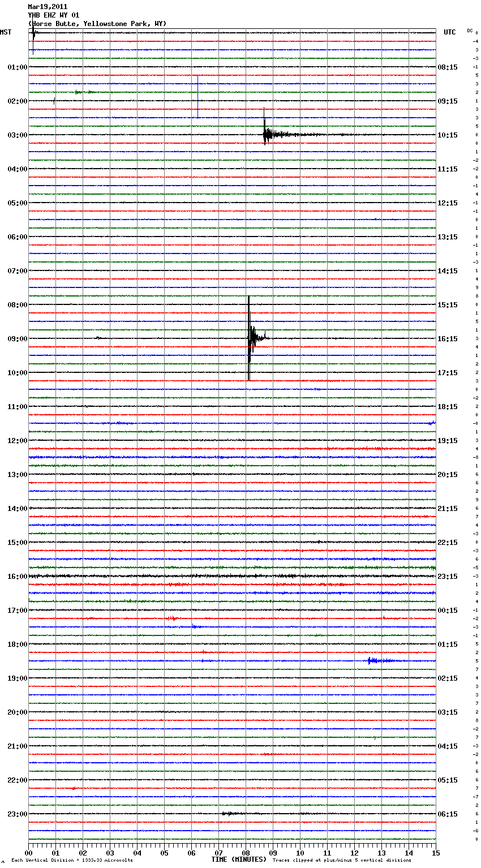Select the 19:00 MST row label

[18, 678]
